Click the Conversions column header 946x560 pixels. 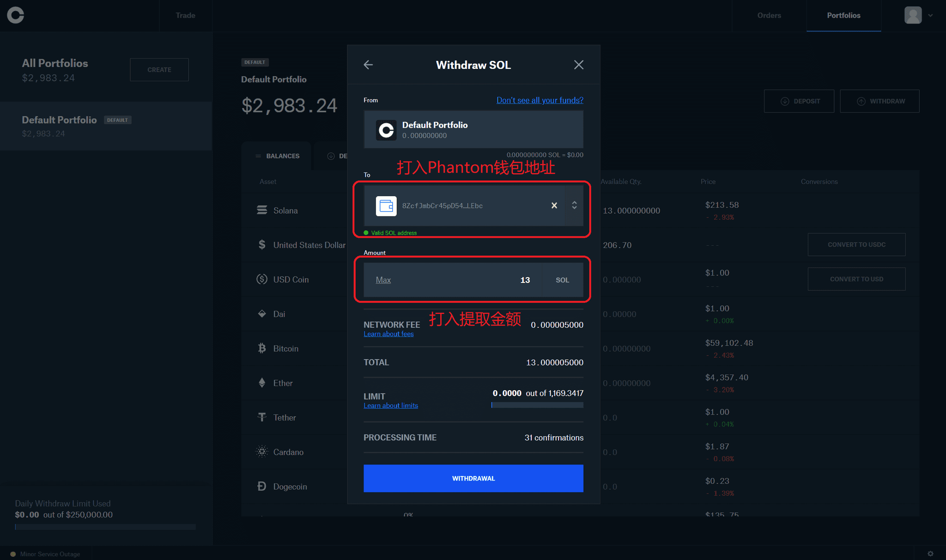(x=819, y=181)
